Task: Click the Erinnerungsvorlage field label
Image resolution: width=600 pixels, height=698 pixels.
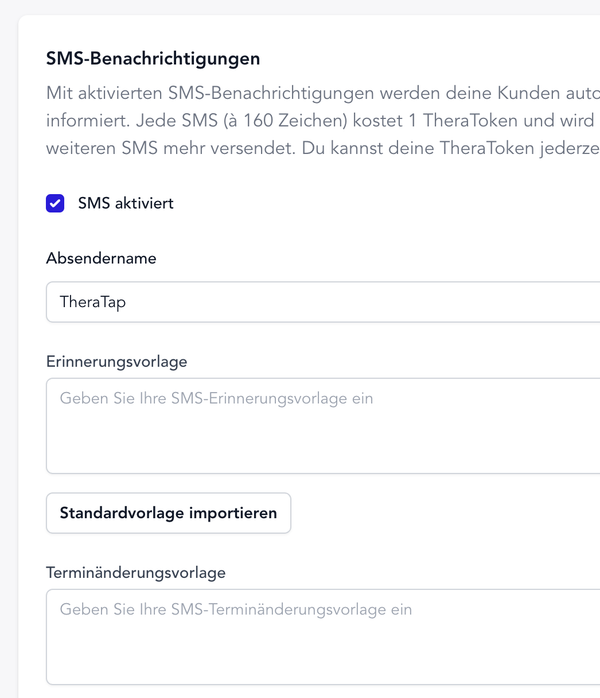Action: (116, 361)
